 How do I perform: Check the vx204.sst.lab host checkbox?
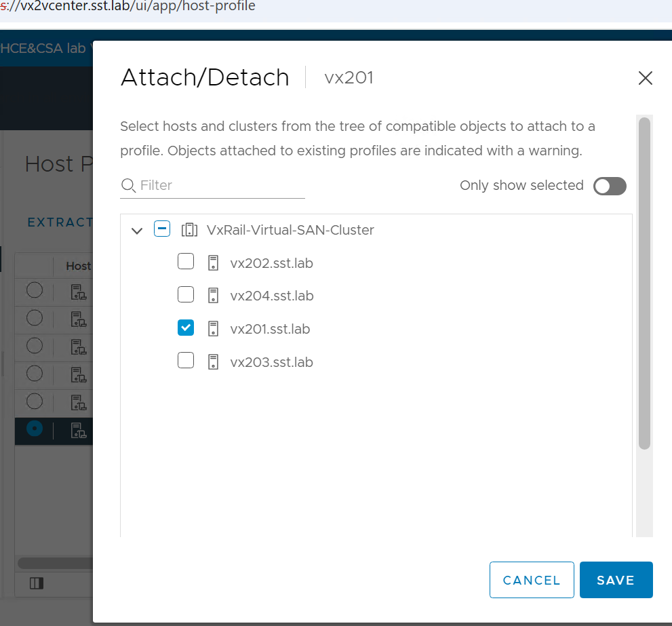[x=186, y=294]
